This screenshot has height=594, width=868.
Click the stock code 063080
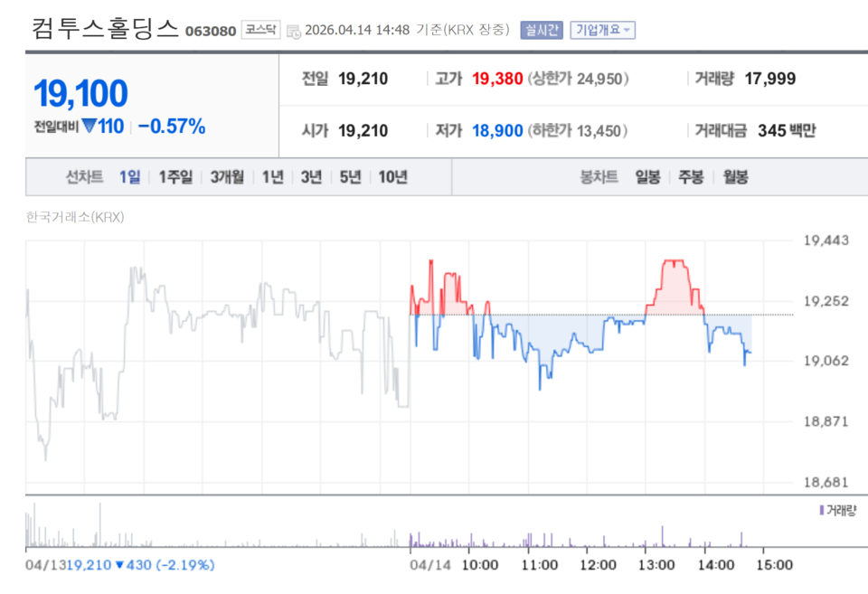(211, 31)
